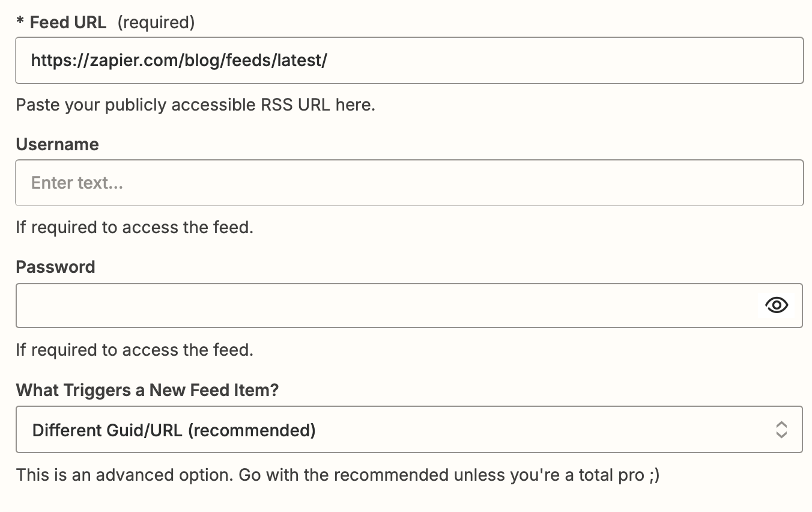Click the help text below the Username field

click(135, 227)
